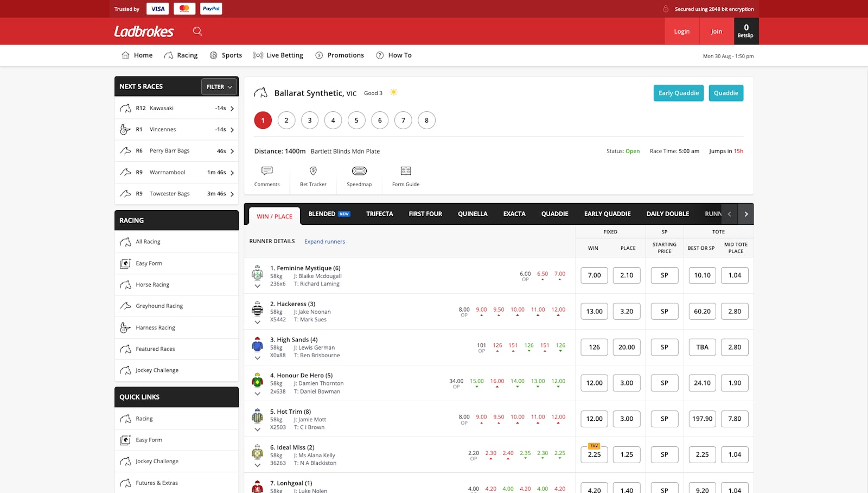Screen dimensions: 868x493
Task: Click the Comments icon for this race
Action: click(x=267, y=176)
